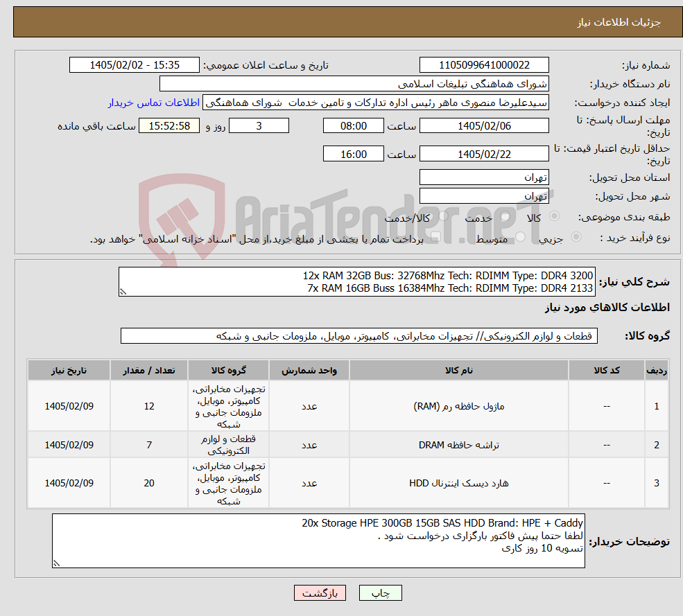This screenshot has width=683, height=616.
Task: Select the third purchase type radio button with Treasury payment note
Action: 435,237
